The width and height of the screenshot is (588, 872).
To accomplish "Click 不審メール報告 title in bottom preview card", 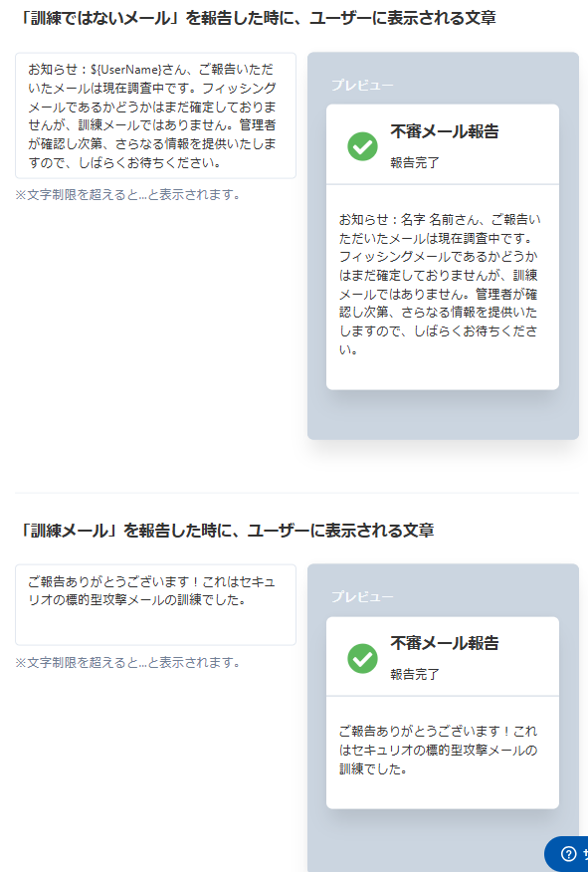I will pyautogui.click(x=445, y=643).
